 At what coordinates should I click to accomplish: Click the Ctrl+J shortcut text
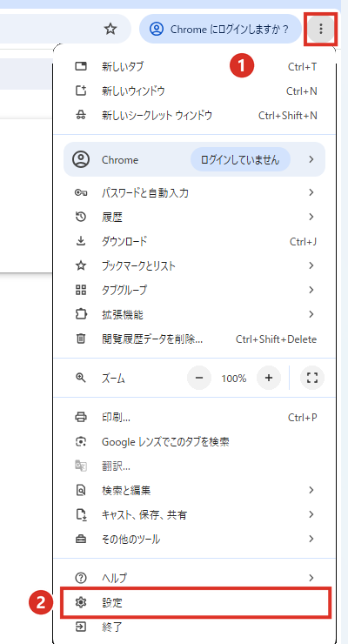pyautogui.click(x=304, y=242)
